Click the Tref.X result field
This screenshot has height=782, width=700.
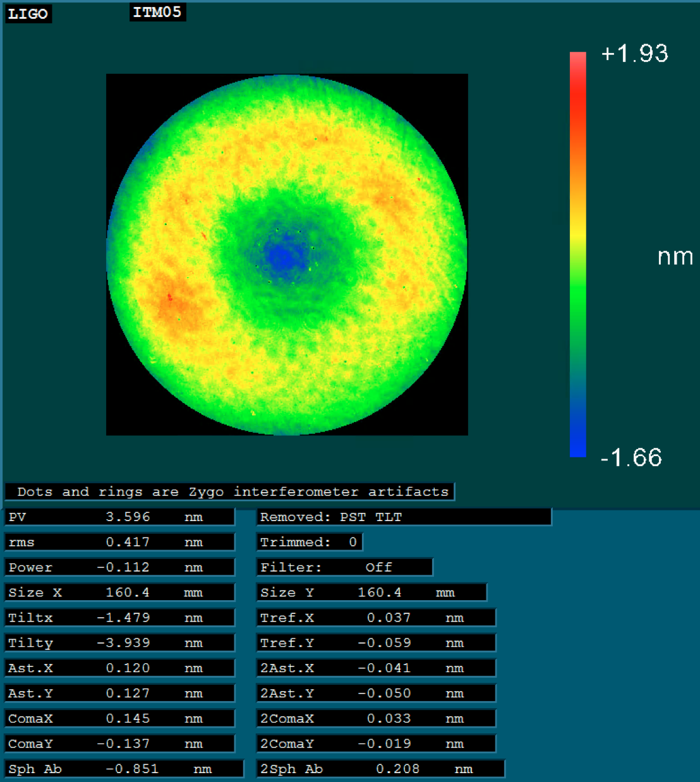click(376, 618)
